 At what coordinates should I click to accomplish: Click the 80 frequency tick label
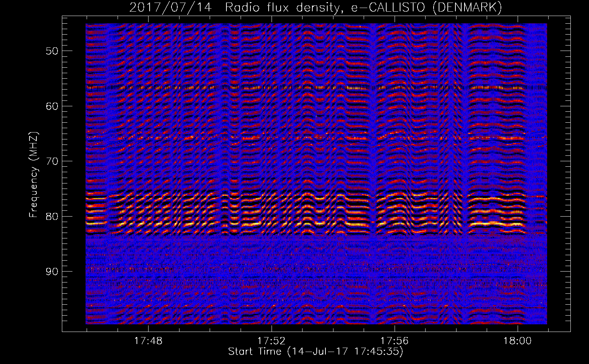click(x=52, y=217)
